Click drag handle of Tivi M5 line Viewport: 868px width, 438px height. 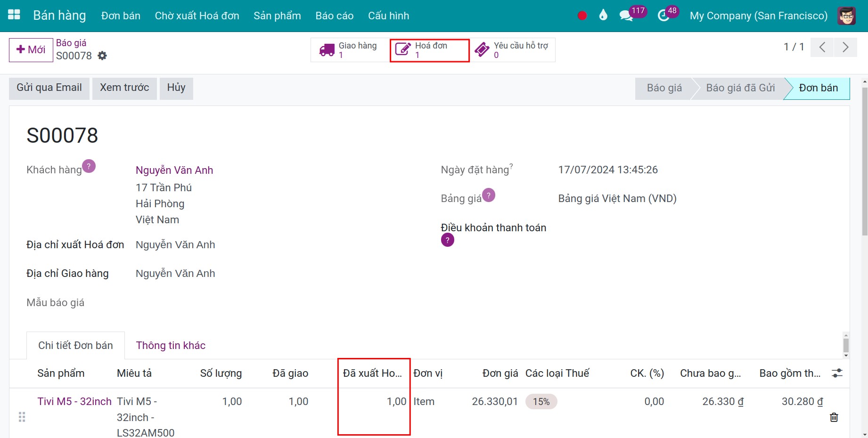22,417
